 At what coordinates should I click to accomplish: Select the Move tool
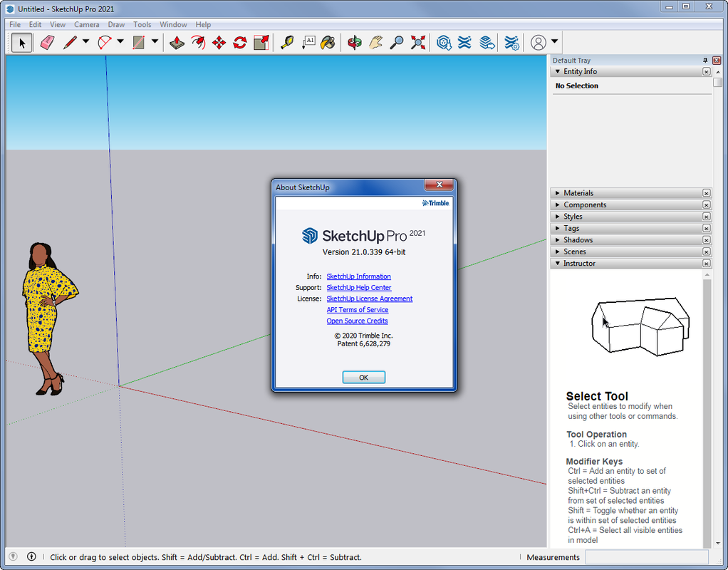coord(219,43)
